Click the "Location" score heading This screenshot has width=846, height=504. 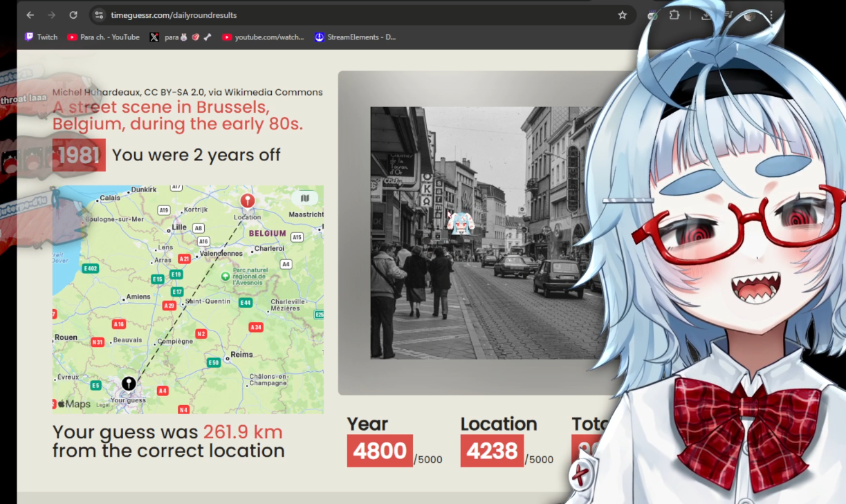coord(499,424)
